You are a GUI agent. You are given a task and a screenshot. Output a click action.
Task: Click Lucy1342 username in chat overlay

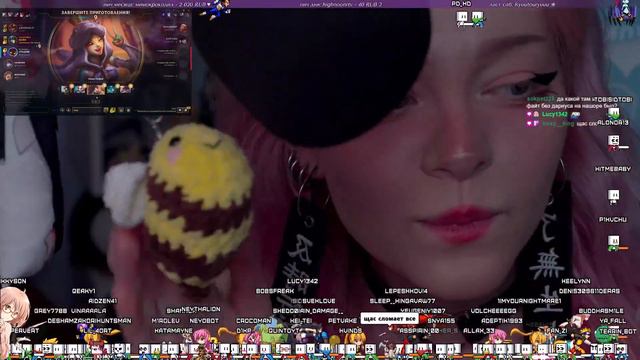pyautogui.click(x=555, y=114)
